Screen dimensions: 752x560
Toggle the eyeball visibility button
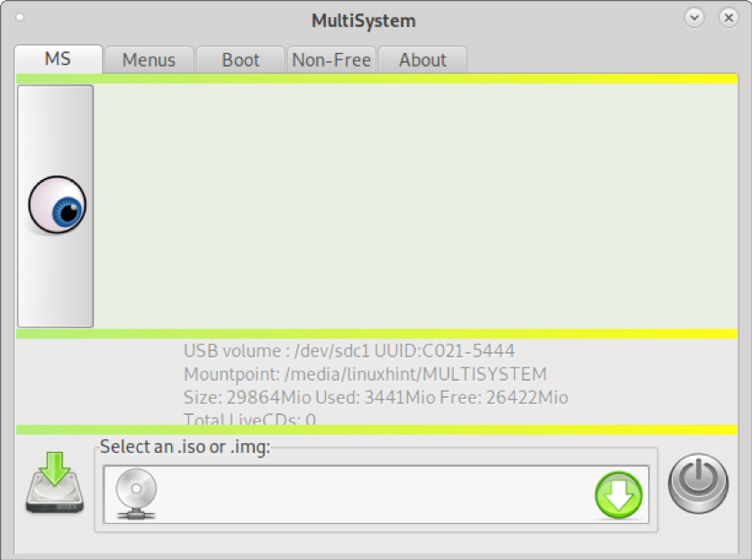[56, 206]
